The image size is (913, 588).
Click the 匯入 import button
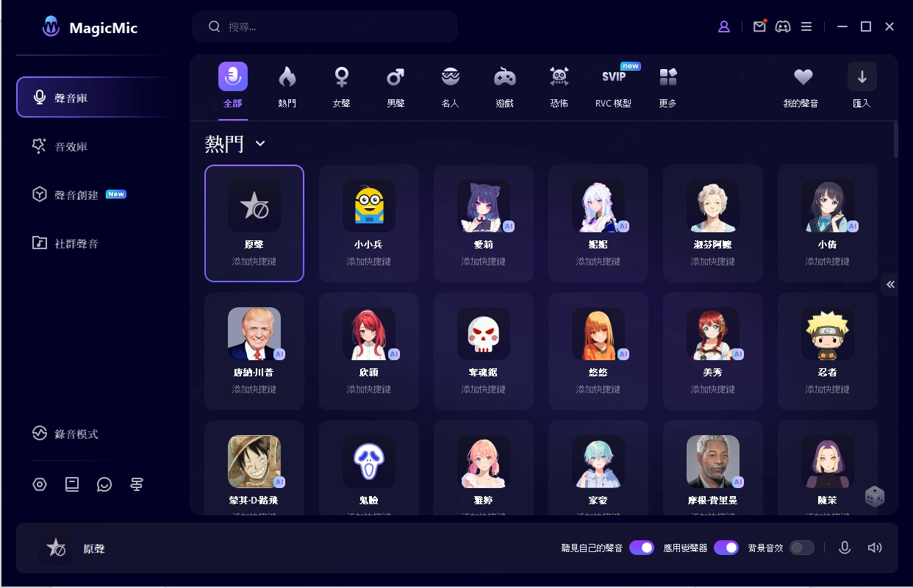click(x=862, y=87)
